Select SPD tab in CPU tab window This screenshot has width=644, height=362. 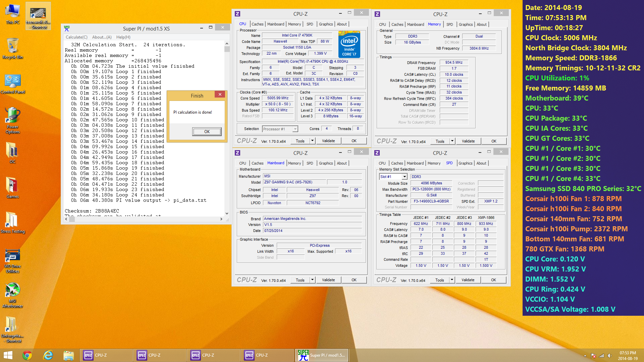point(310,24)
